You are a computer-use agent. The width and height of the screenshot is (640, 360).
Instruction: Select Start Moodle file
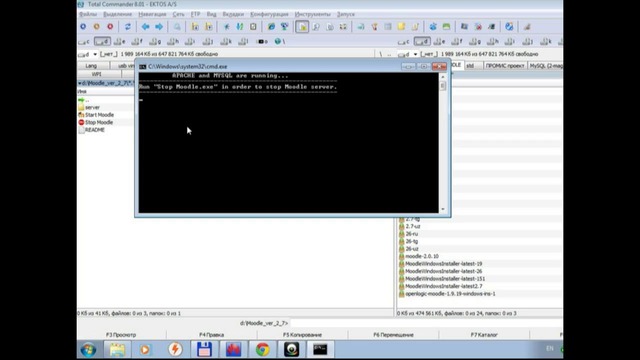(x=99, y=115)
